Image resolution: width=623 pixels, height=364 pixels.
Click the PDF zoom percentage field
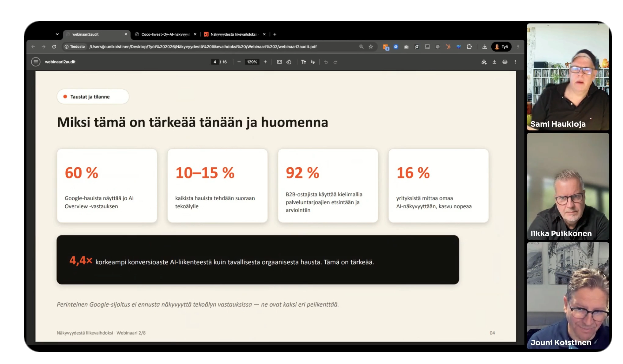(252, 62)
